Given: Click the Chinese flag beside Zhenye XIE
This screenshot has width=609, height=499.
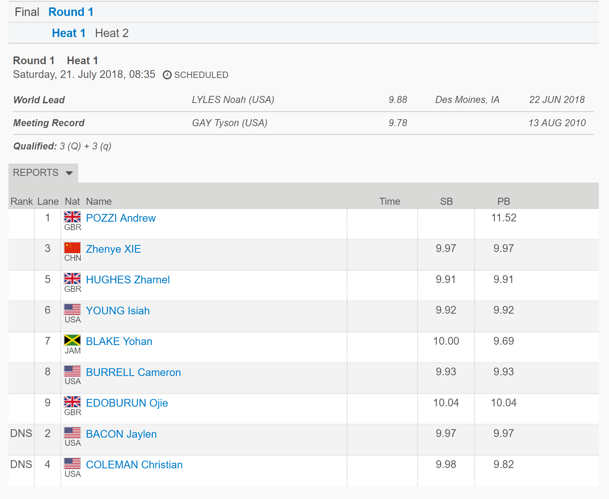Looking at the screenshot, I should pyautogui.click(x=72, y=248).
